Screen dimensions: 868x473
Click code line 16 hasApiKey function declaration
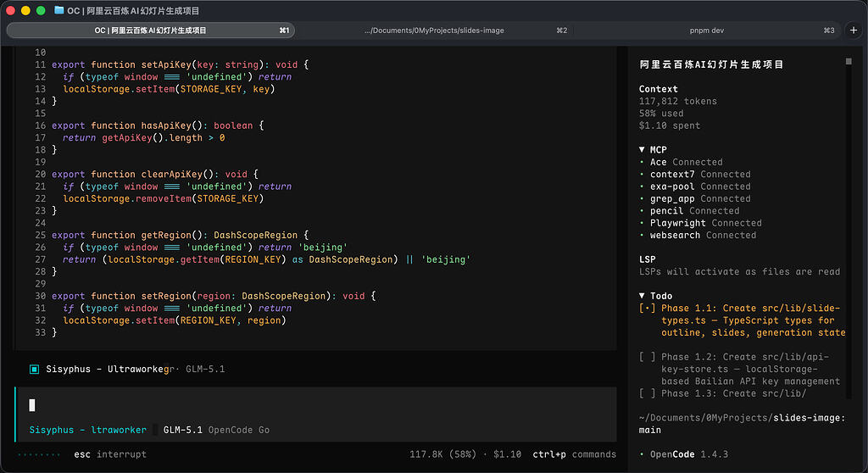pos(158,125)
